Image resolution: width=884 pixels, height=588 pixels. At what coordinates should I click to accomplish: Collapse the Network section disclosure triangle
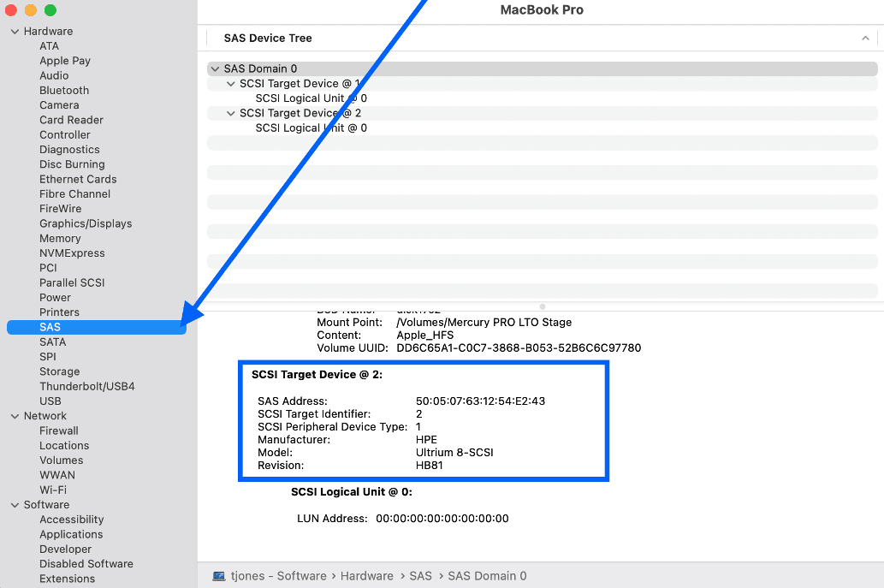[14, 416]
